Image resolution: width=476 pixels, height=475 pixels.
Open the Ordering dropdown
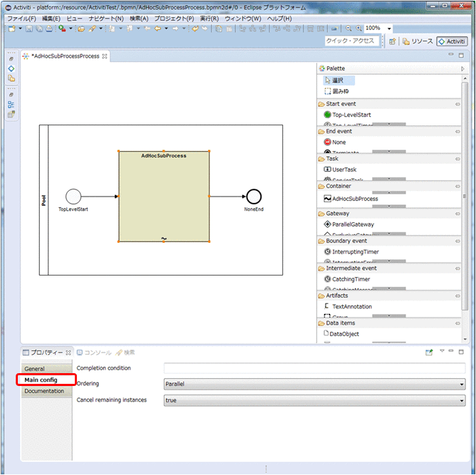tap(314, 384)
